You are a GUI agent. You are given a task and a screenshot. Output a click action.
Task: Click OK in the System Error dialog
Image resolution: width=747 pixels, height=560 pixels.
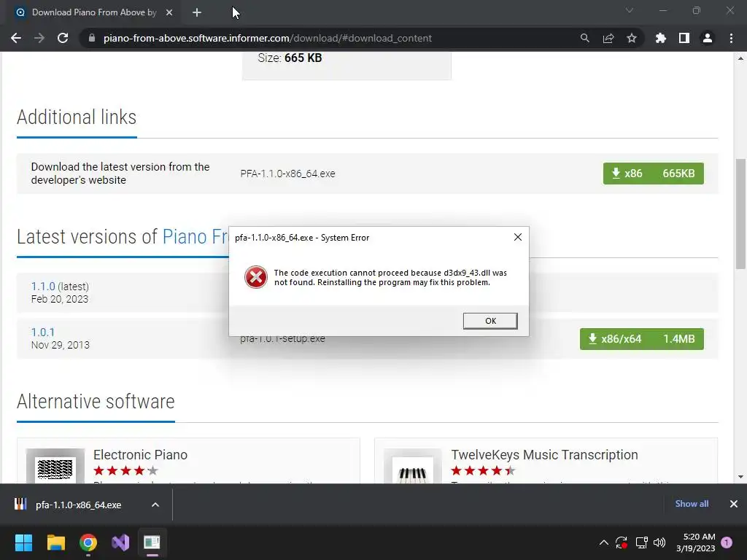(490, 321)
